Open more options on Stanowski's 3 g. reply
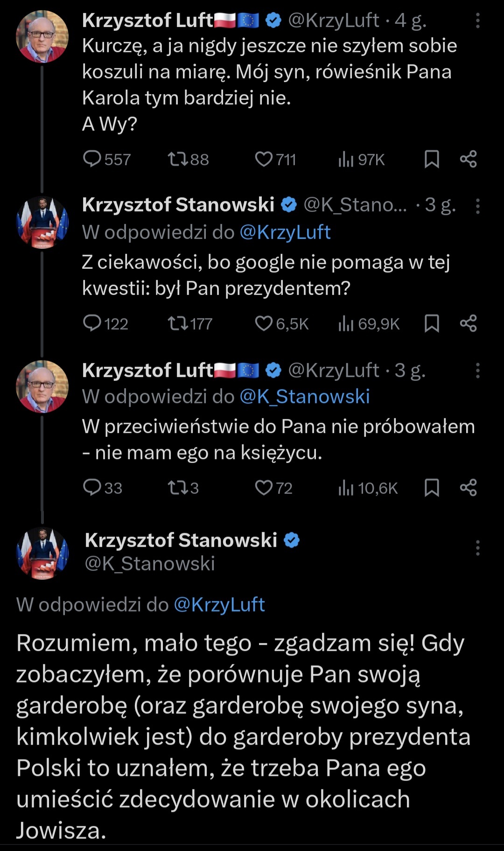 pyautogui.click(x=477, y=206)
